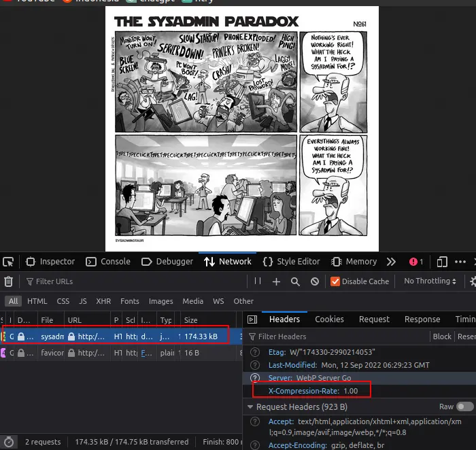This screenshot has height=450, width=476.
Task: Select the favicon request row
Action: [121, 353]
